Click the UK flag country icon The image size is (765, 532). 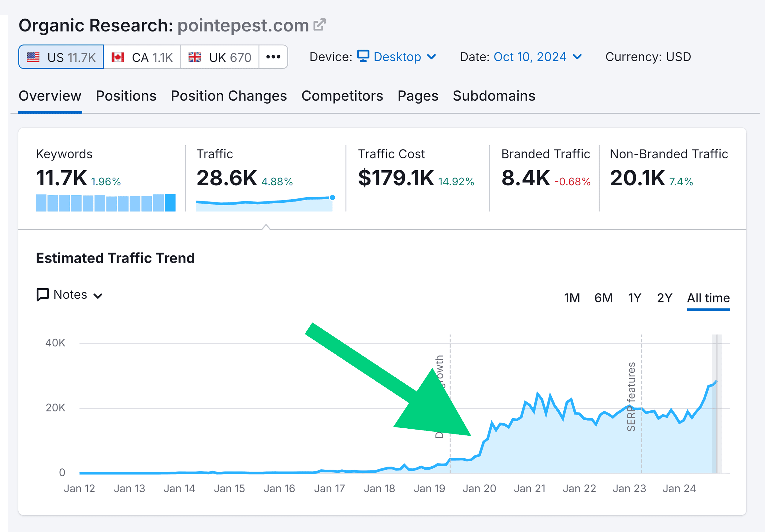coord(195,57)
